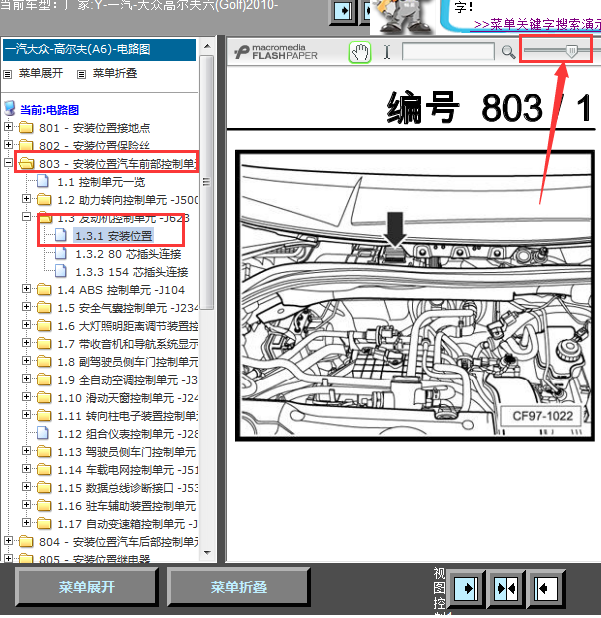Select 1.14 车载电网控制单元 entry
This screenshot has height=618, width=601.
click(127, 470)
